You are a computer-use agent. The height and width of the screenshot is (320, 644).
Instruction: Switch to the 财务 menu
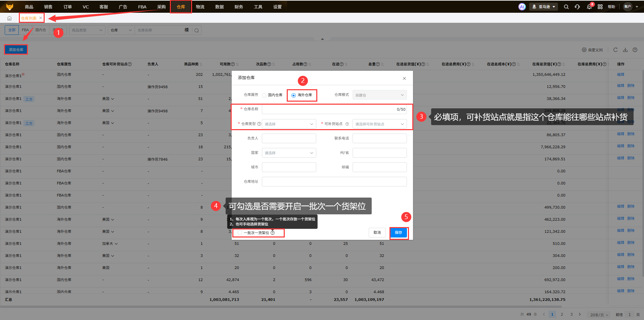(x=239, y=7)
